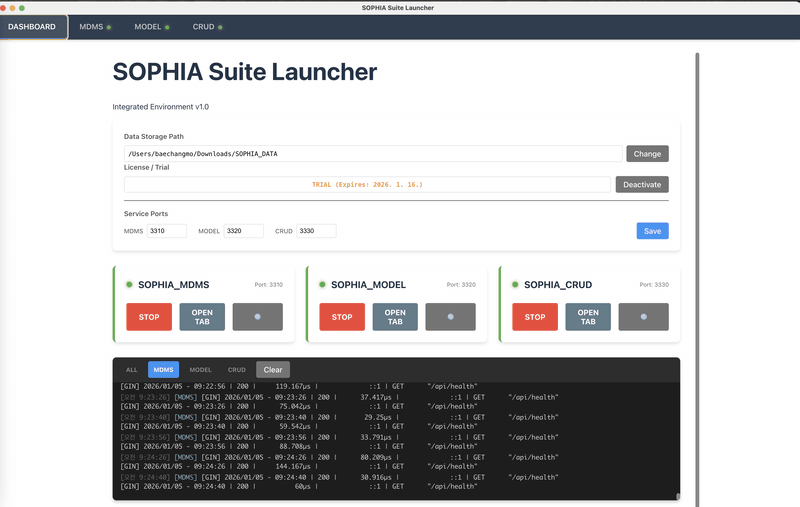Click the MODEL port field 3320

coord(243,231)
